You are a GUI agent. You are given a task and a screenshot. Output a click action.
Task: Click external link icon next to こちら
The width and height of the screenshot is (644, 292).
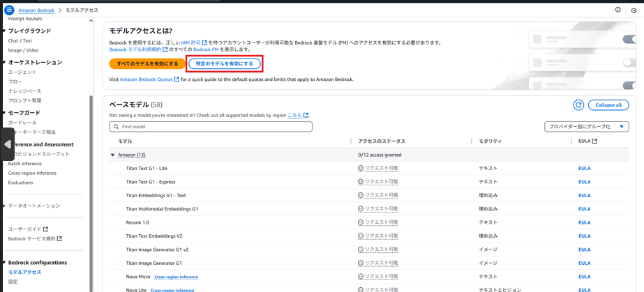[306, 116]
